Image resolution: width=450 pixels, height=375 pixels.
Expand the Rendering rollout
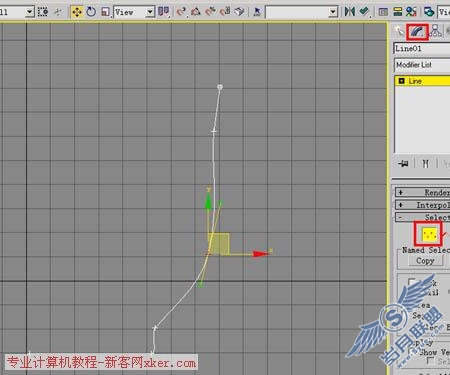tap(423, 192)
